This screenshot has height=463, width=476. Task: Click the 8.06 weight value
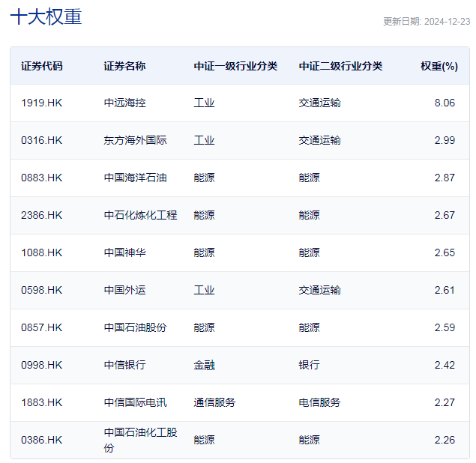click(445, 103)
